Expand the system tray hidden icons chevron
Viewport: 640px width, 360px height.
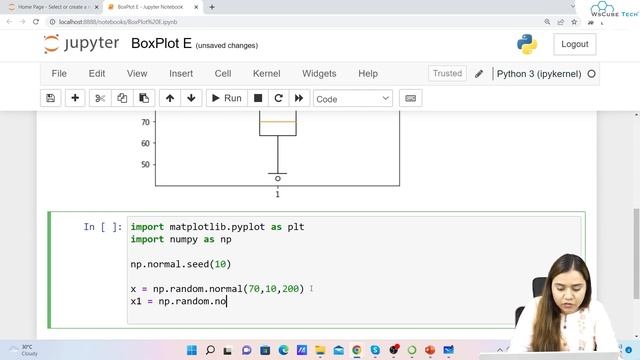pos(500,350)
